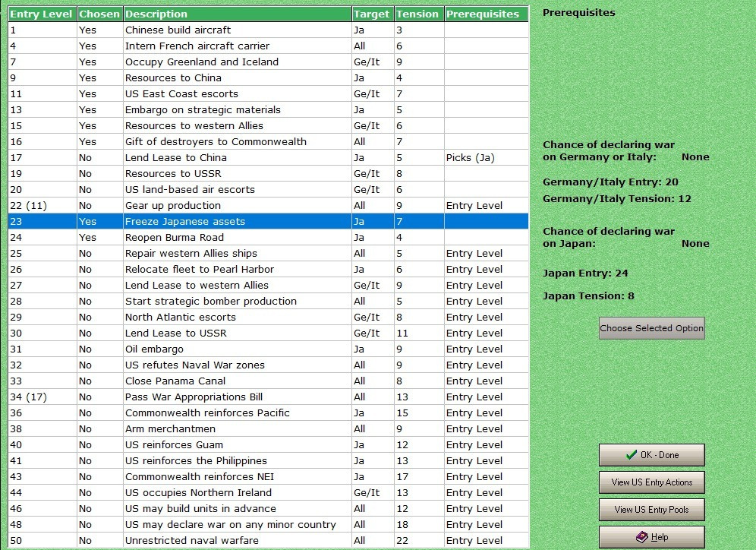Click the book icon on Help button
This screenshot has height=550, width=756.
[x=641, y=537]
